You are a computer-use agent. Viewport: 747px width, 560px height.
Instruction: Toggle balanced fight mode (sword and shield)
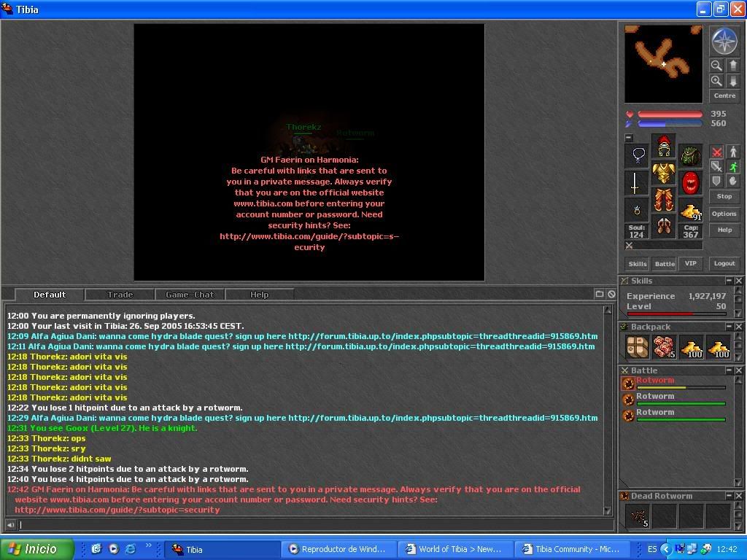pos(716,166)
